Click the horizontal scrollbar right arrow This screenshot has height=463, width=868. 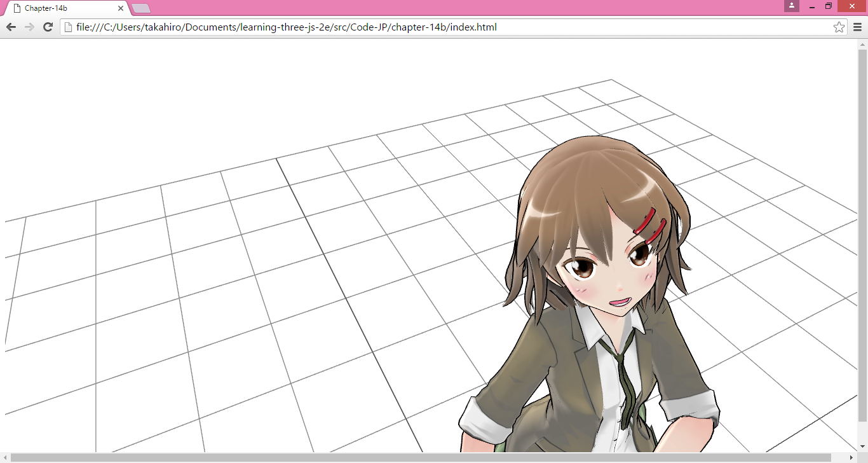click(851, 458)
